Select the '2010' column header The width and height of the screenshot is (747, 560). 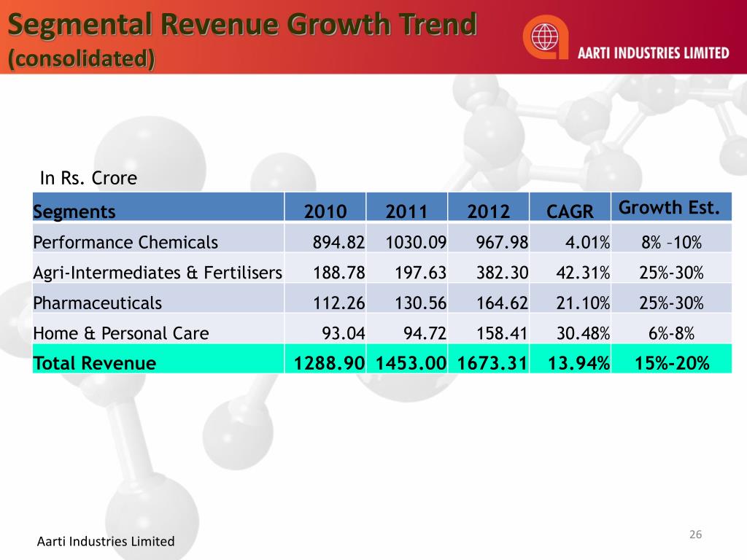click(325, 211)
